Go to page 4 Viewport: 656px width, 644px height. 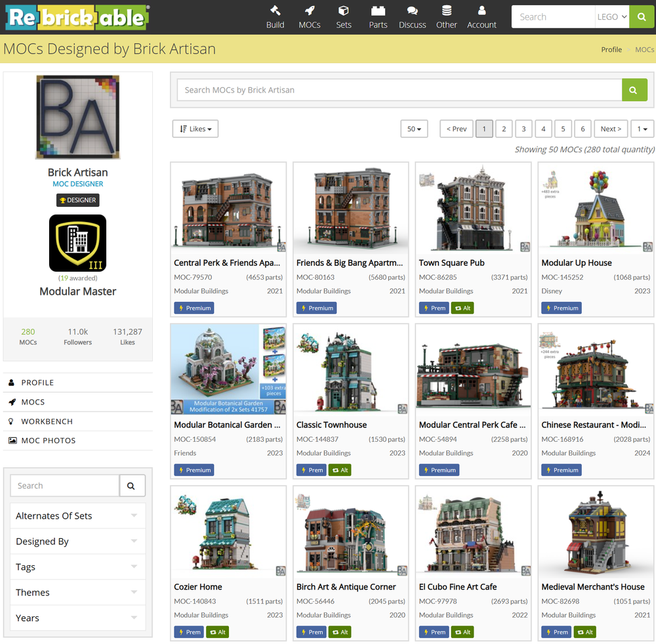[x=543, y=129]
